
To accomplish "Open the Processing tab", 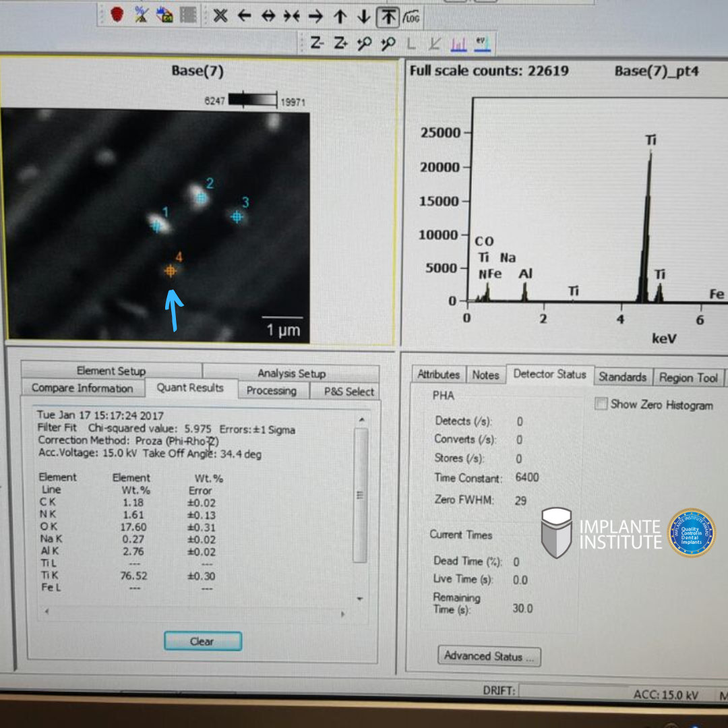I will coord(271,390).
